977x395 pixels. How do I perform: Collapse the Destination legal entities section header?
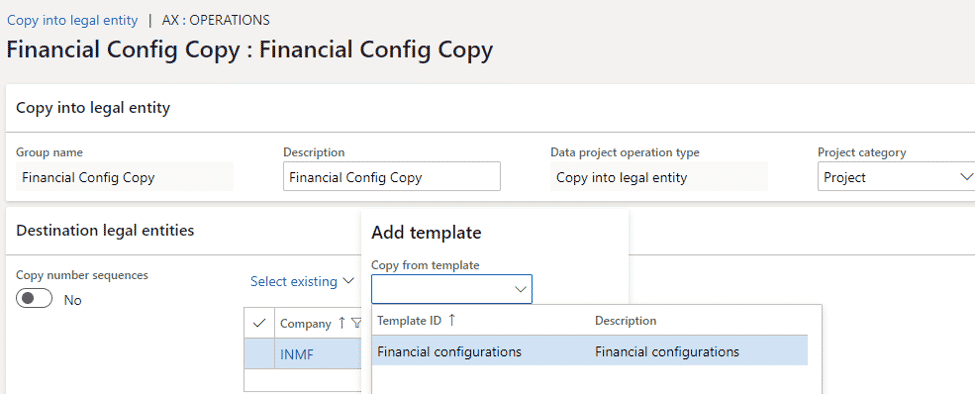pos(105,231)
